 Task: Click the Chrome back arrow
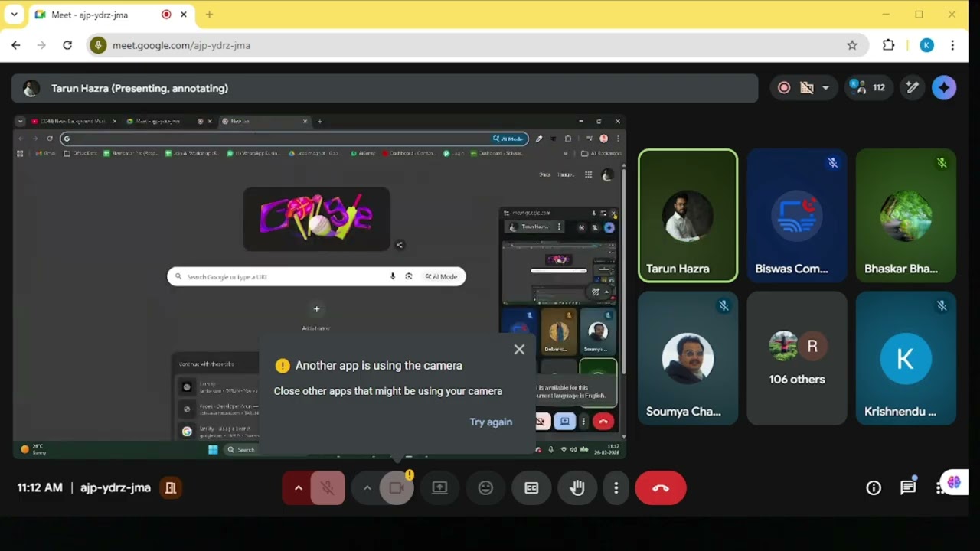16,45
